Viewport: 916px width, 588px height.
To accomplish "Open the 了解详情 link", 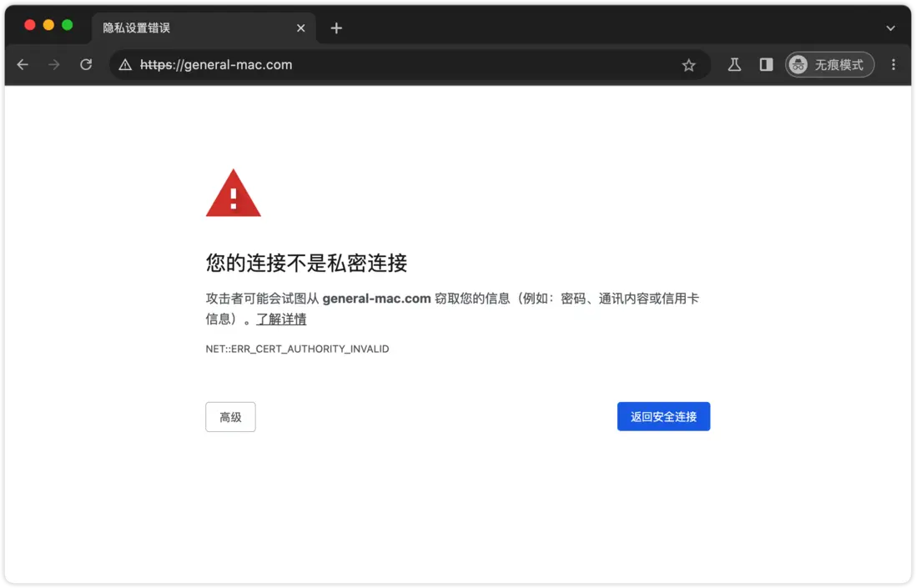I will coord(282,319).
